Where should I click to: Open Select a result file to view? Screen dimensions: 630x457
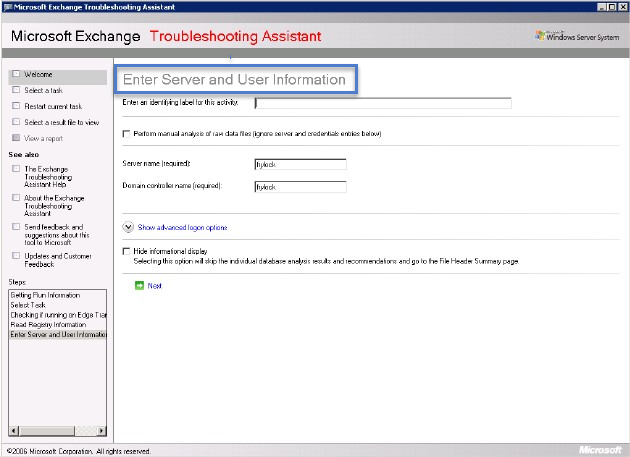tap(61, 123)
